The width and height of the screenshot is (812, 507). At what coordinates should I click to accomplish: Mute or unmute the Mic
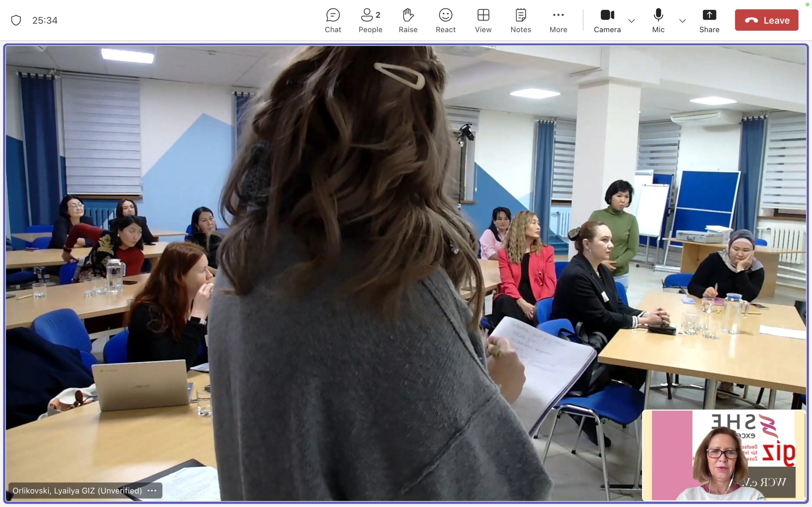point(658,21)
